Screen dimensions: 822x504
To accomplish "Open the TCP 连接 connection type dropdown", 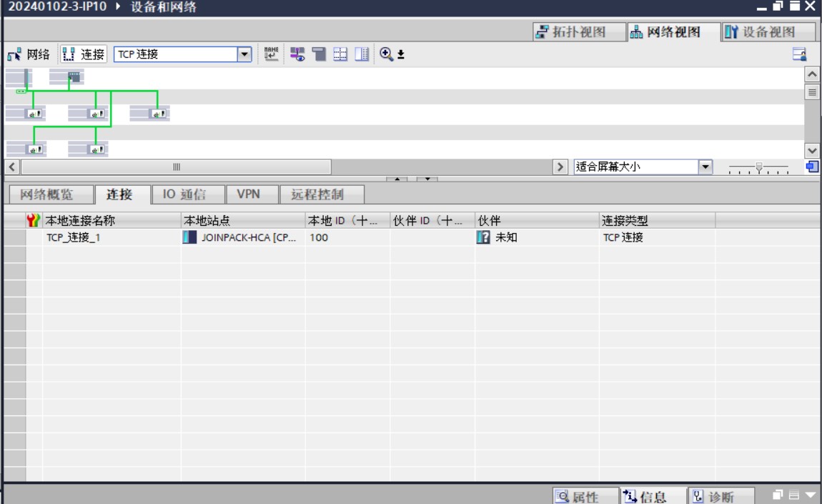I will [244, 54].
